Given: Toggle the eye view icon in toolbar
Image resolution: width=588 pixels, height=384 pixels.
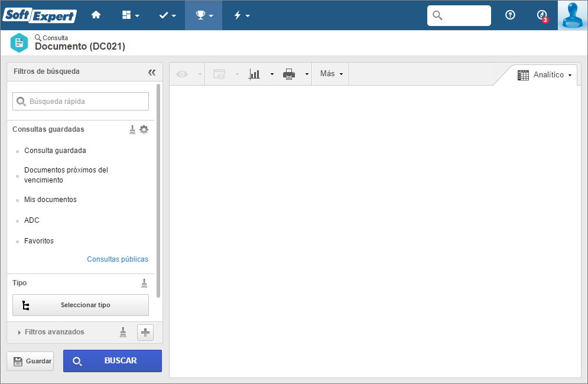Looking at the screenshot, I should [182, 74].
